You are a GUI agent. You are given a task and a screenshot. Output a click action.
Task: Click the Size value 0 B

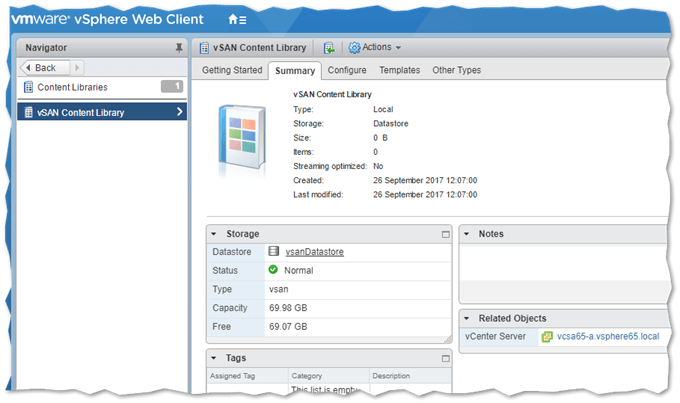[x=380, y=138]
